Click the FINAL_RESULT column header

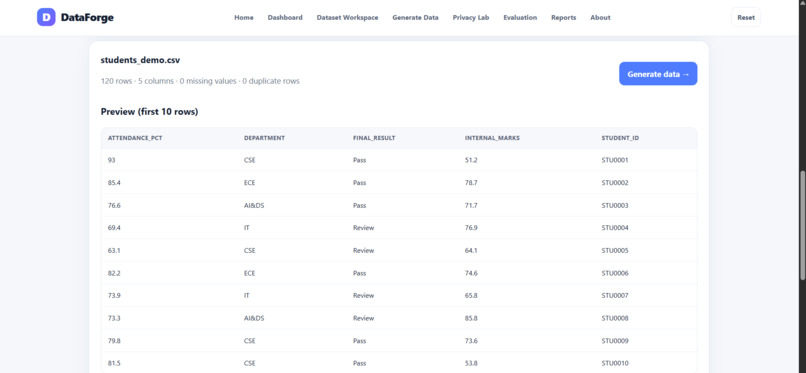click(374, 138)
